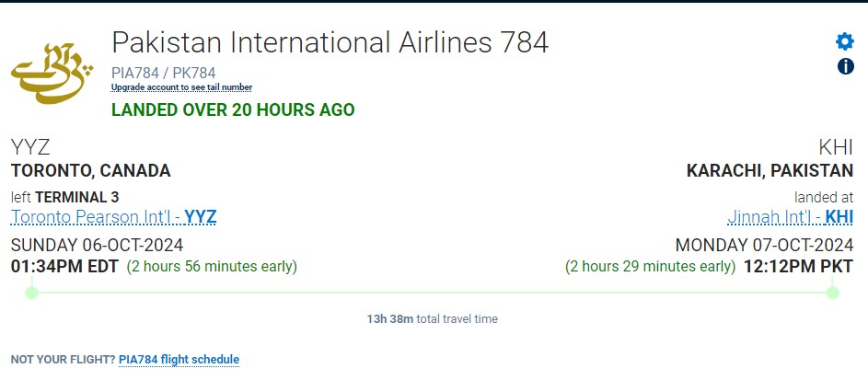Open the blue settings gear icon
The image size is (868, 380).
click(844, 41)
